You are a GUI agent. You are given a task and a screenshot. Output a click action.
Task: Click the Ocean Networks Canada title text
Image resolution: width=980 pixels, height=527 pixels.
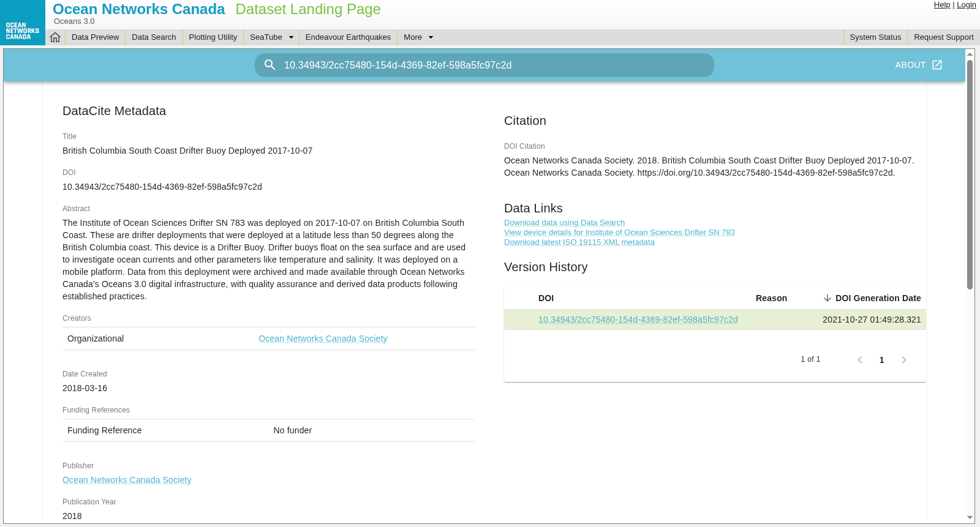[138, 9]
